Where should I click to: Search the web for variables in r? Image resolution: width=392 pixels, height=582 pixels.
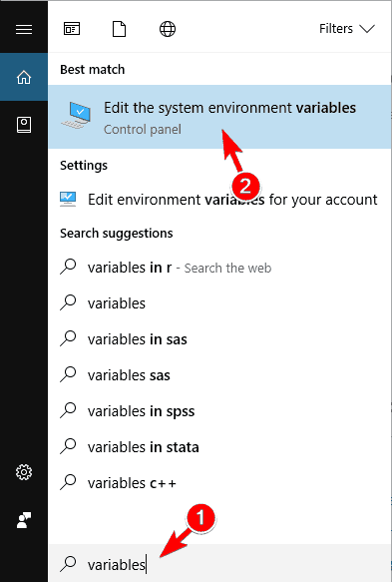click(x=219, y=268)
